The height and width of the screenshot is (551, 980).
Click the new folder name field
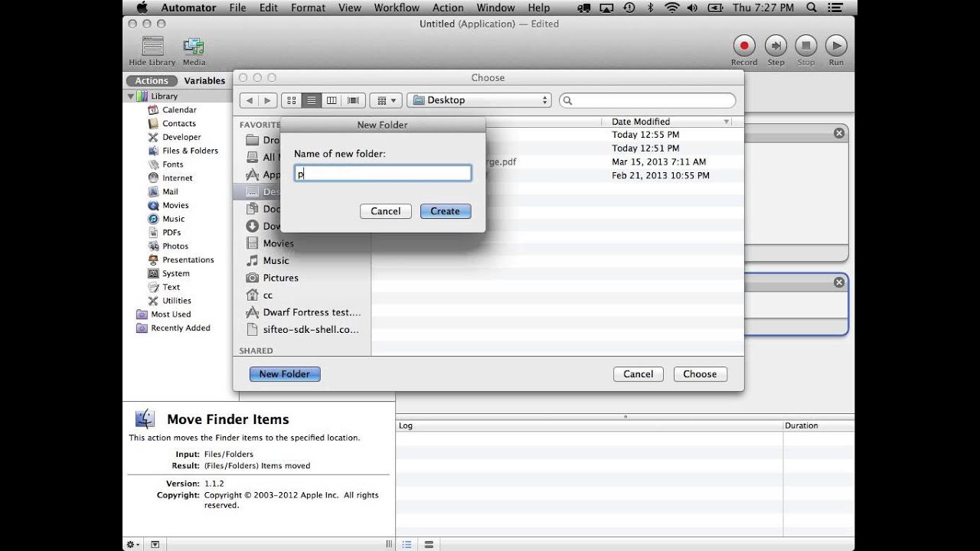coord(383,174)
